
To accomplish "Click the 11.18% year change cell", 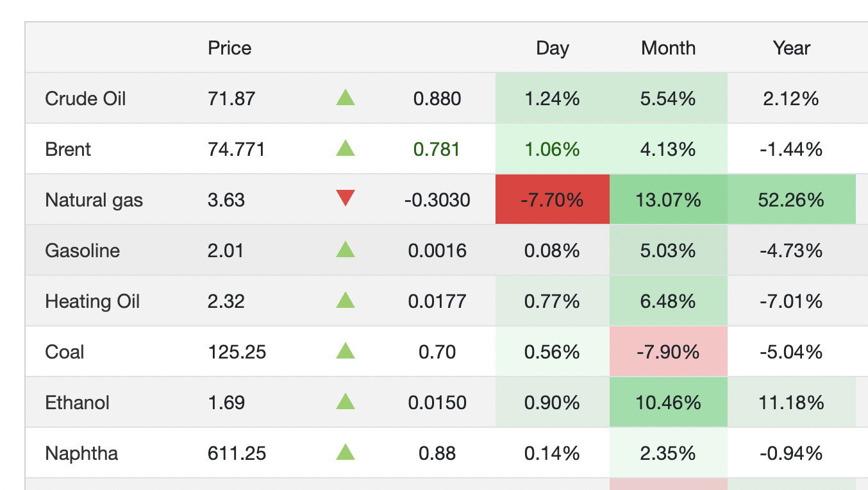I will click(792, 402).
